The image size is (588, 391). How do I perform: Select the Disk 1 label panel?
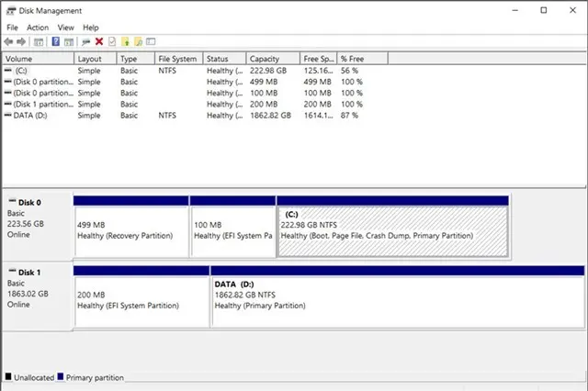pos(37,296)
